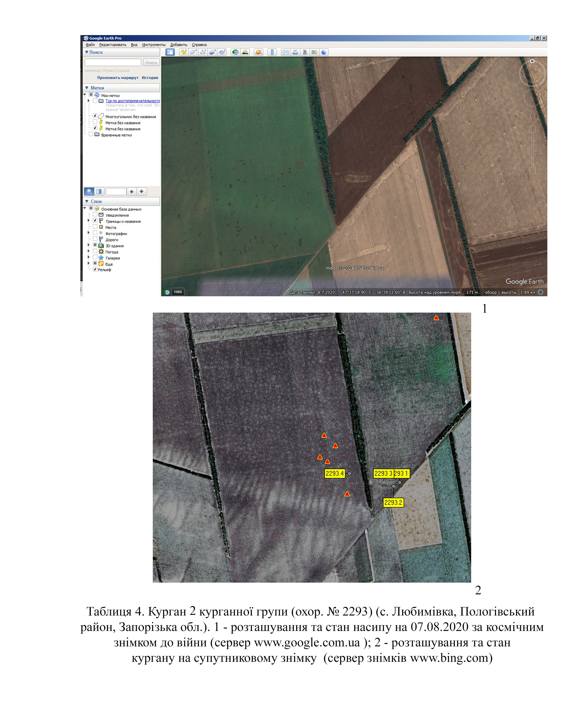Toggle sunlight icon in toolbar

point(245,52)
